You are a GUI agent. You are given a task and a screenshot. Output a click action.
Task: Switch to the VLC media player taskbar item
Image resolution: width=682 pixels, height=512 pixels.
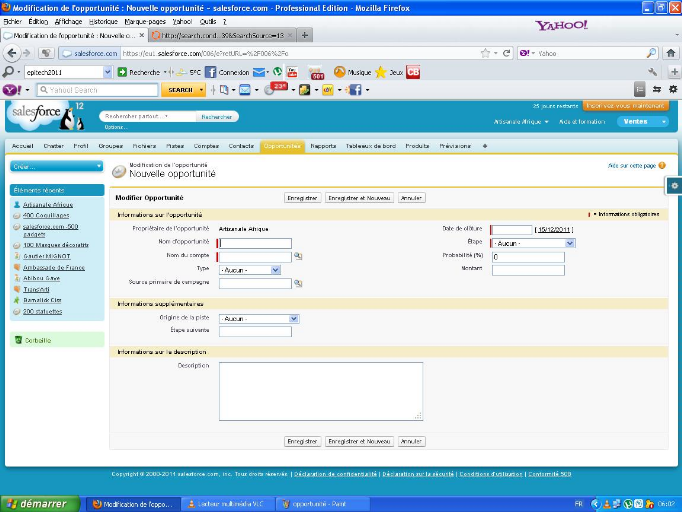(226, 504)
